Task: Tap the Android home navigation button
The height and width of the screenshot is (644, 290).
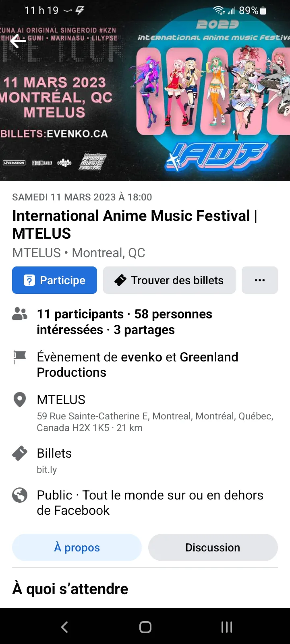Action: click(145, 627)
